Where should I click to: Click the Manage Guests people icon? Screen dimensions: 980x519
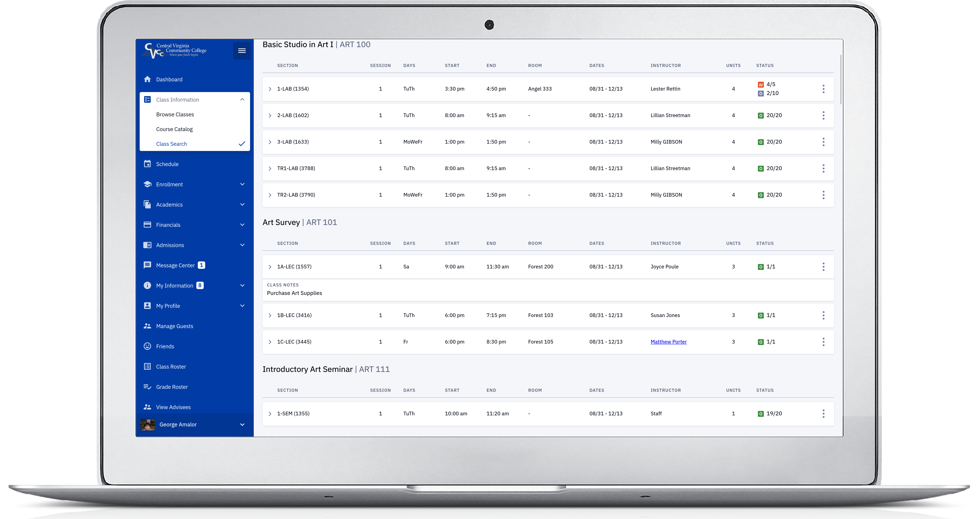(147, 326)
